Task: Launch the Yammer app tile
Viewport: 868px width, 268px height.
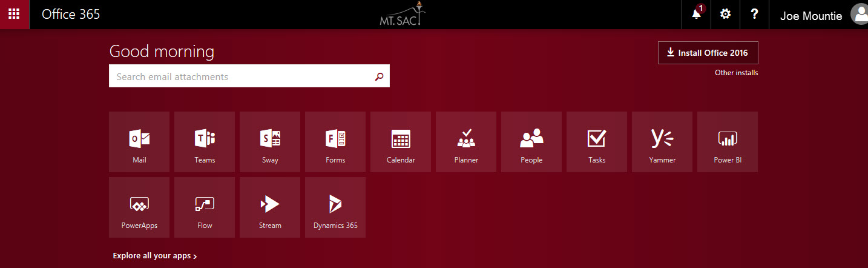Action: [662, 142]
